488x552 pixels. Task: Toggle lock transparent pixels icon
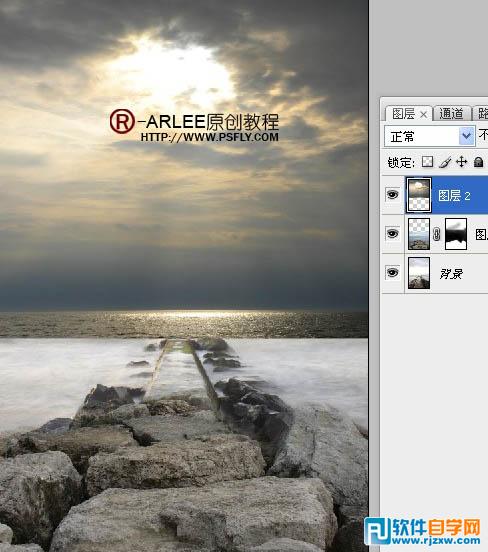coord(427,162)
